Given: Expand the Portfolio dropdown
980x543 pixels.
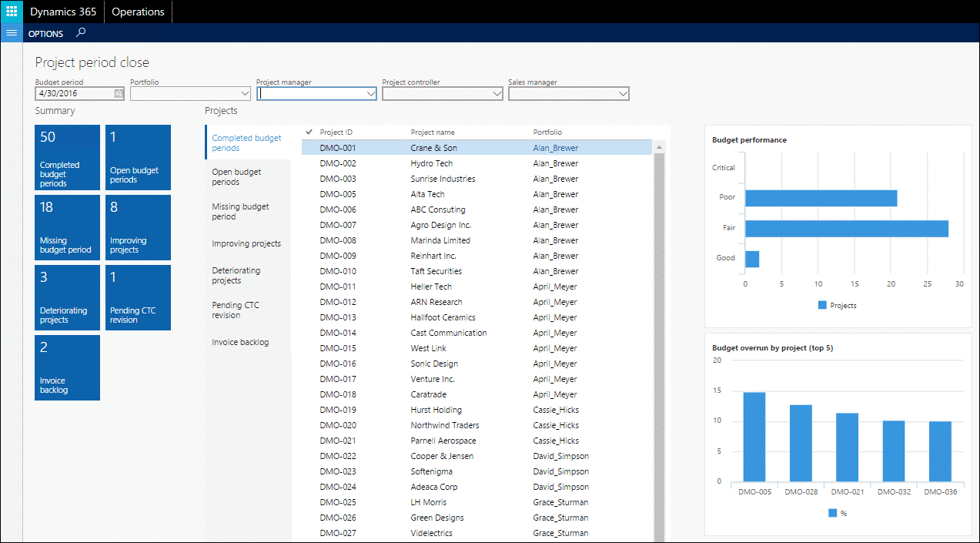Looking at the screenshot, I should coord(245,93).
